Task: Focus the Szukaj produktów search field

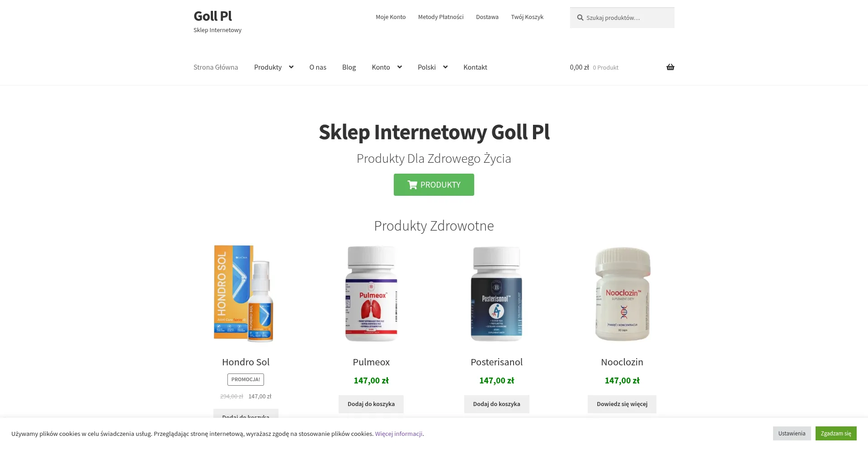Action: (x=622, y=18)
